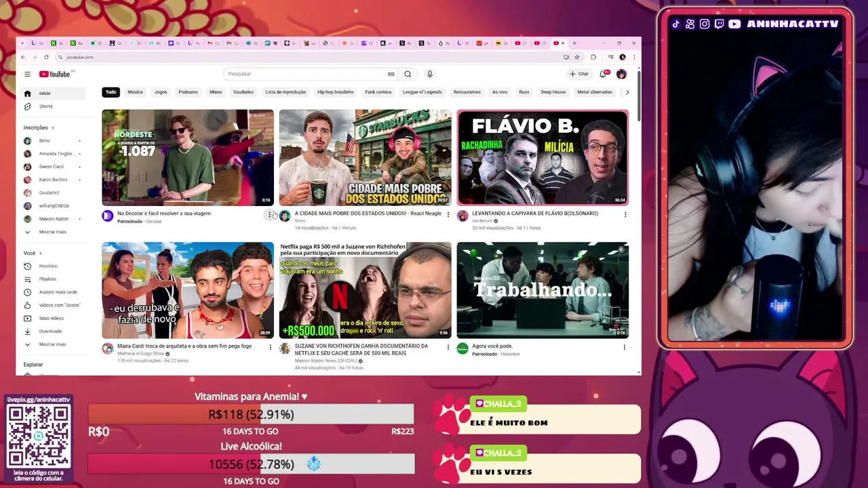Open more options for Na Decolar ad
Screen dimensions: 868x488
270,215
